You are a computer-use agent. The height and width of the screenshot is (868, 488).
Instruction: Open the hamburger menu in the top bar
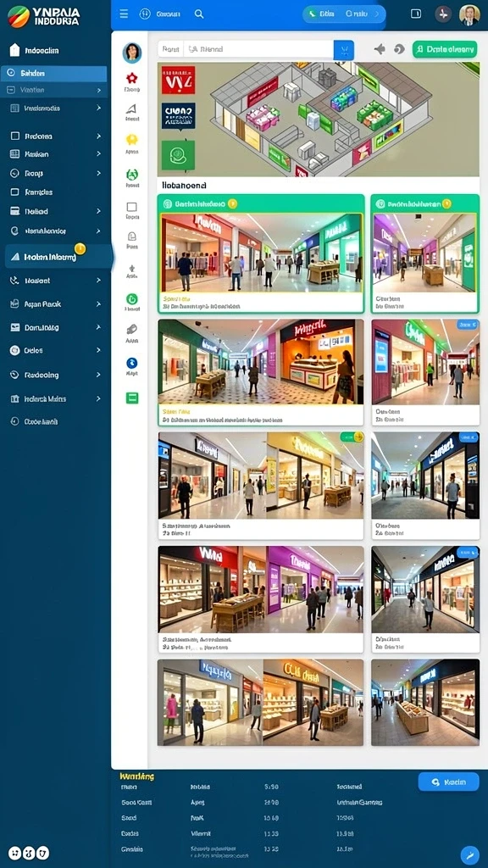point(124,14)
